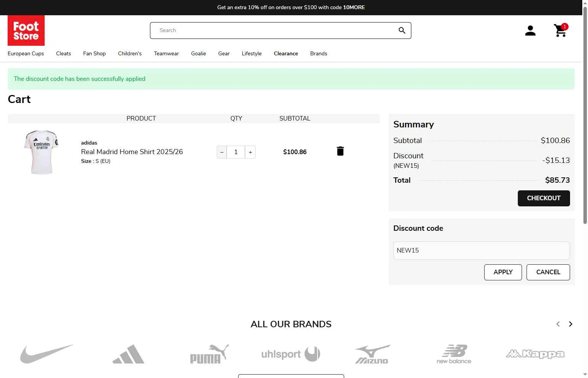
Task: Click the summary subtotal $100.86
Action: (555, 140)
